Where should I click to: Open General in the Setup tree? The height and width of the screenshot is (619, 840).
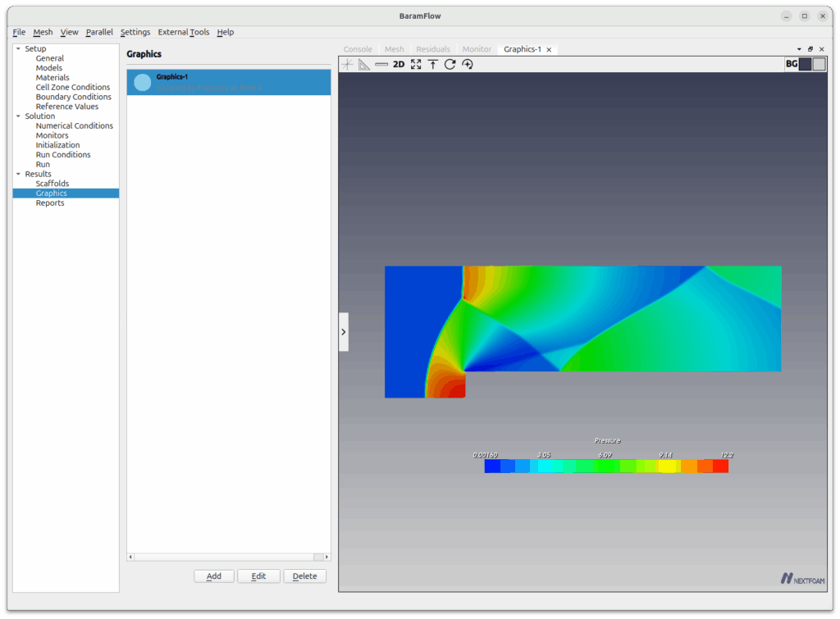50,58
